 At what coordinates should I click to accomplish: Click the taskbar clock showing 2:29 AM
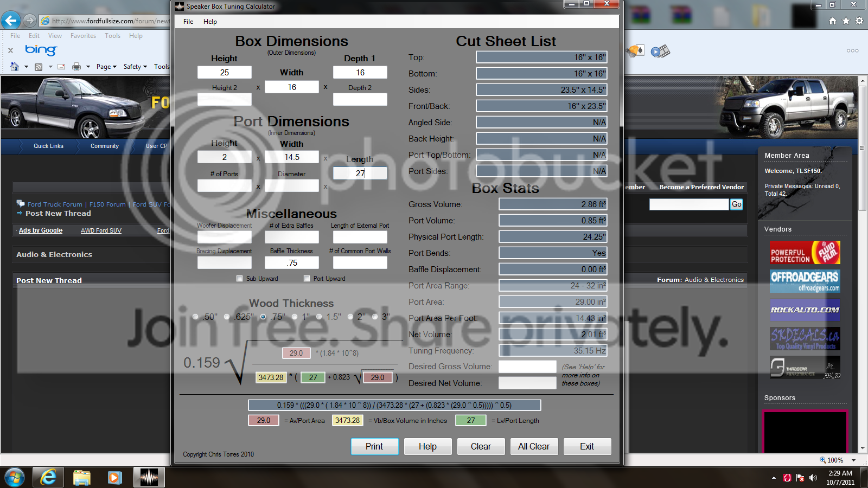pos(840,478)
